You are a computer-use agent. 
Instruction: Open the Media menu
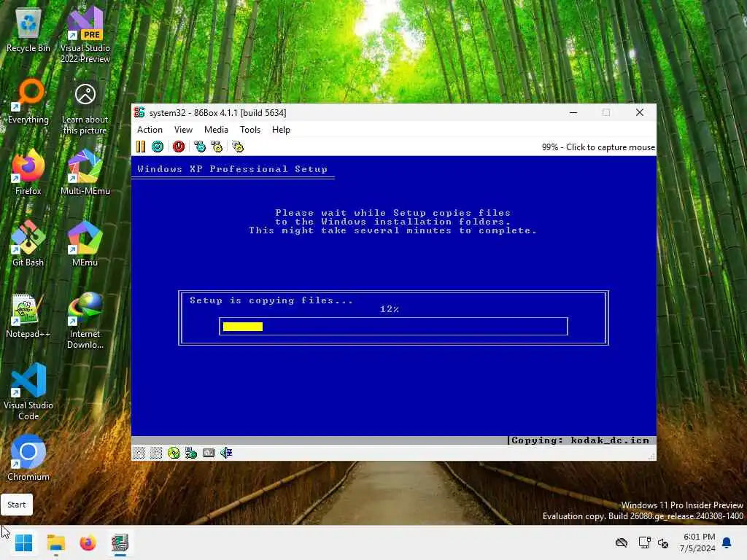point(216,130)
